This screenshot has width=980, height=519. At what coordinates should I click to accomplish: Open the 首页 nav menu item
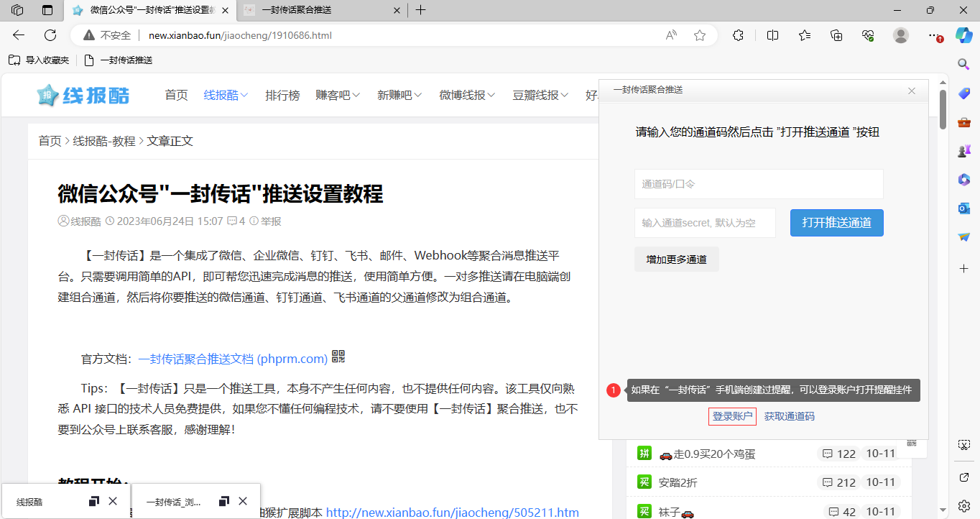tap(176, 95)
